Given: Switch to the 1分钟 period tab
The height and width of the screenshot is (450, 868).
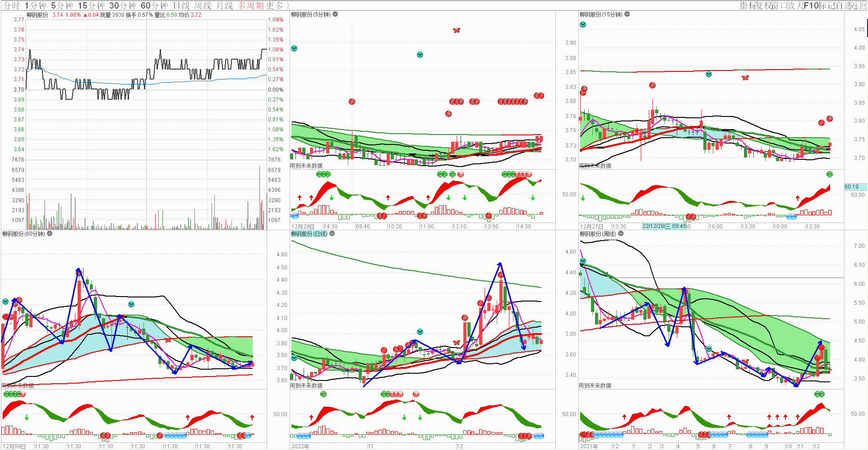Looking at the screenshot, I should pos(35,5).
